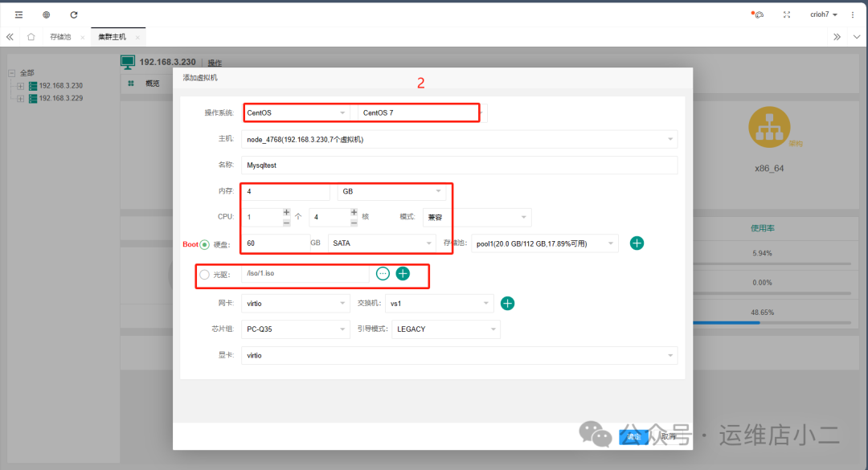Open the 主机 node_4768 host dropdown
868x470 pixels.
[459, 140]
